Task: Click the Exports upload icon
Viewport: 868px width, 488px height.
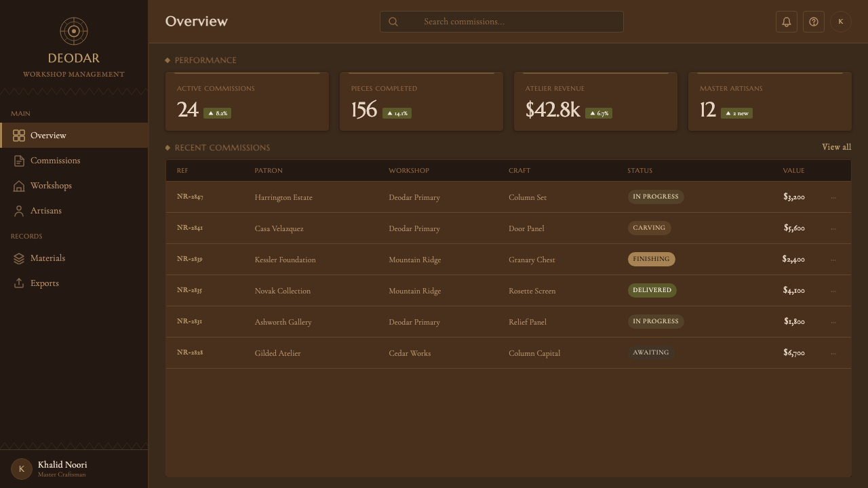Action: (x=19, y=283)
